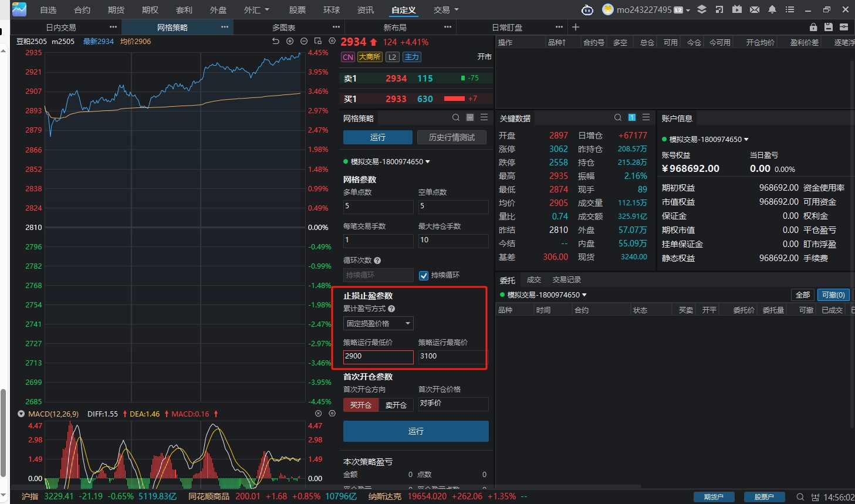Screen dimensions: 855x504
Task: Expand the 交易 menu dropdown
Action: click(446, 10)
